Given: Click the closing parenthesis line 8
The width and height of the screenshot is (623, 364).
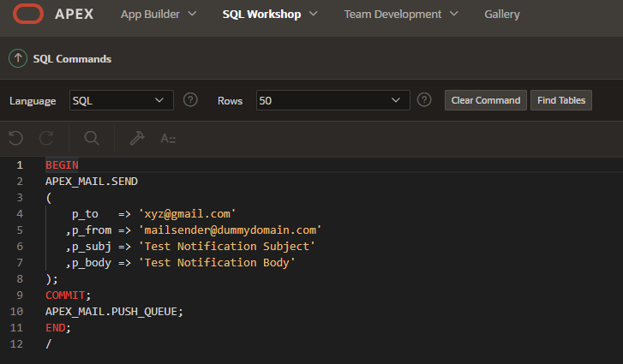Looking at the screenshot, I should [x=49, y=279].
